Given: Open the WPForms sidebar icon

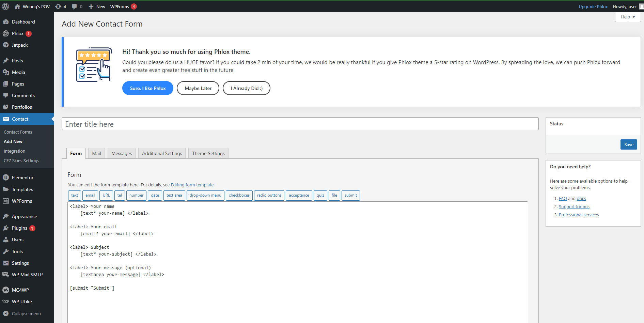Looking at the screenshot, I should click(x=6, y=201).
